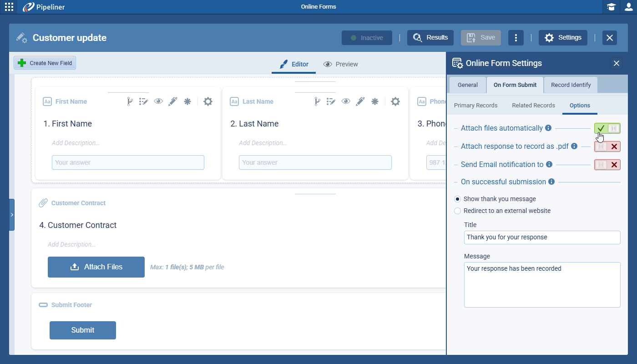
Task: Open the three-dot more options menu
Action: pos(516,38)
